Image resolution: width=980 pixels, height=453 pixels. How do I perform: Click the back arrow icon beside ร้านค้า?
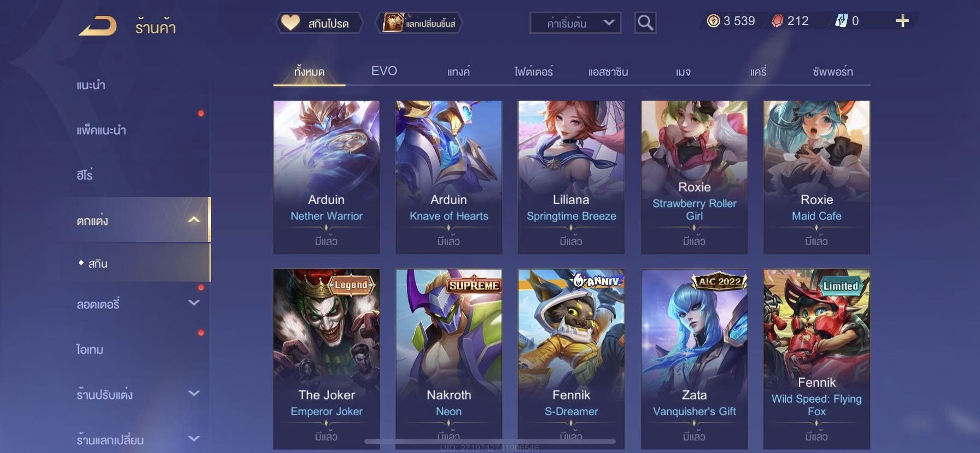click(97, 26)
